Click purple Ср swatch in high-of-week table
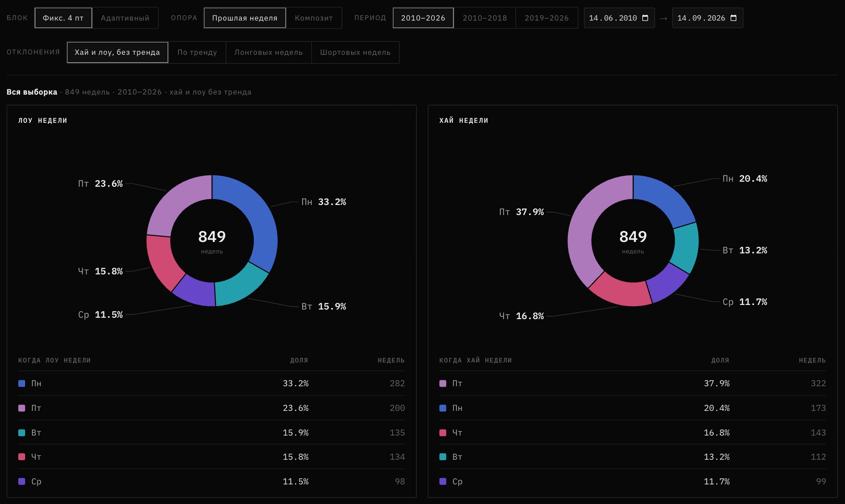This screenshot has height=504, width=845. pyautogui.click(x=442, y=482)
